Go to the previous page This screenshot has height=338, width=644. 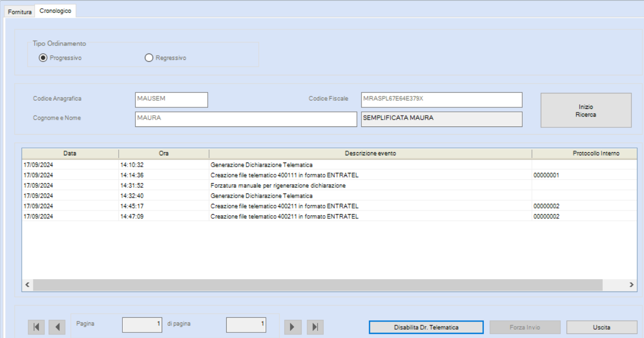[x=57, y=327]
